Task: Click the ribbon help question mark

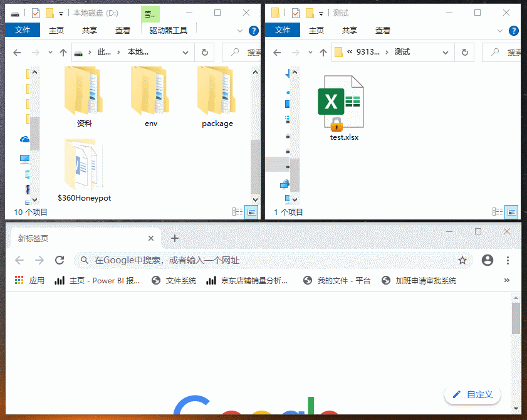Action: 253,30
